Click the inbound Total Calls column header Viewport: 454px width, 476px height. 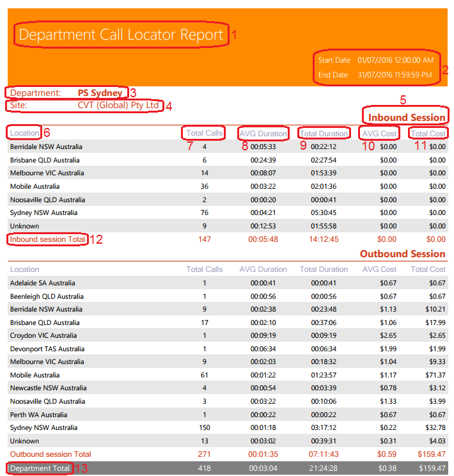pos(204,133)
